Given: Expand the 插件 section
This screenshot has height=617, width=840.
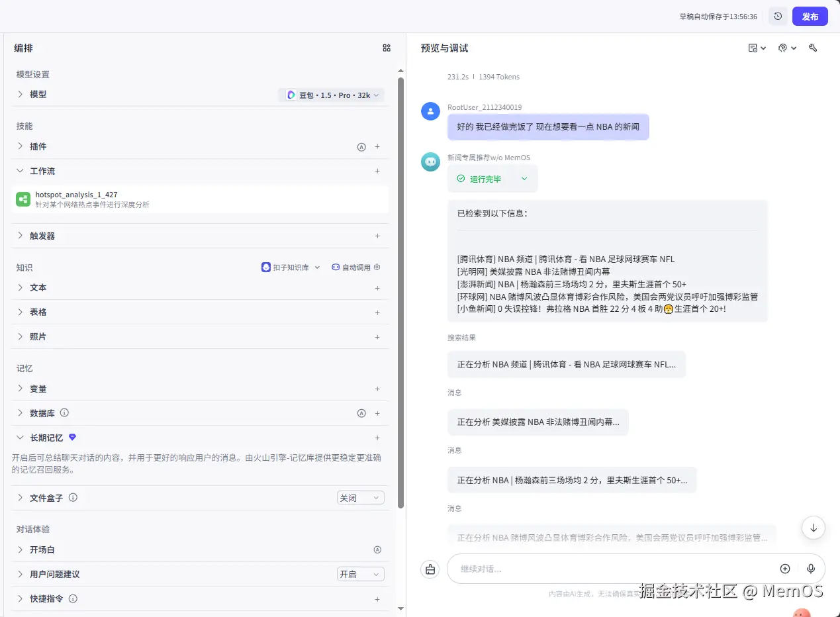Looking at the screenshot, I should (21, 146).
